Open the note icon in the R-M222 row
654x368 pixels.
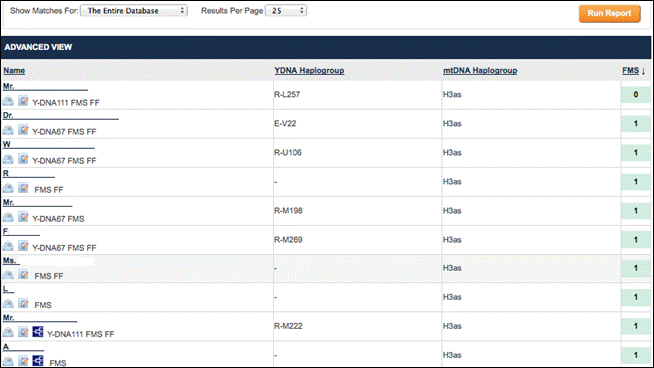coord(23,332)
